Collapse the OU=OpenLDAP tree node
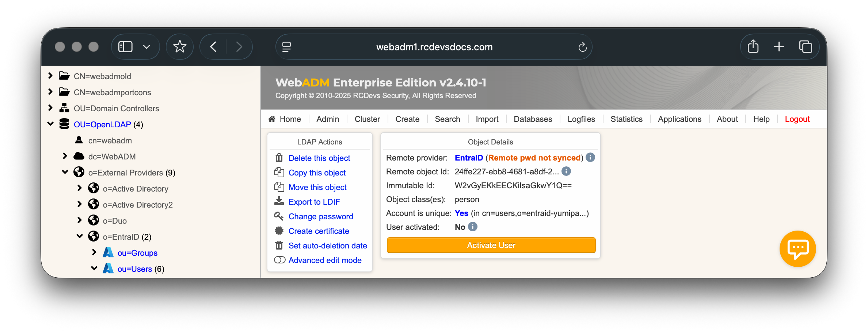This screenshot has width=868, height=332. (x=50, y=124)
